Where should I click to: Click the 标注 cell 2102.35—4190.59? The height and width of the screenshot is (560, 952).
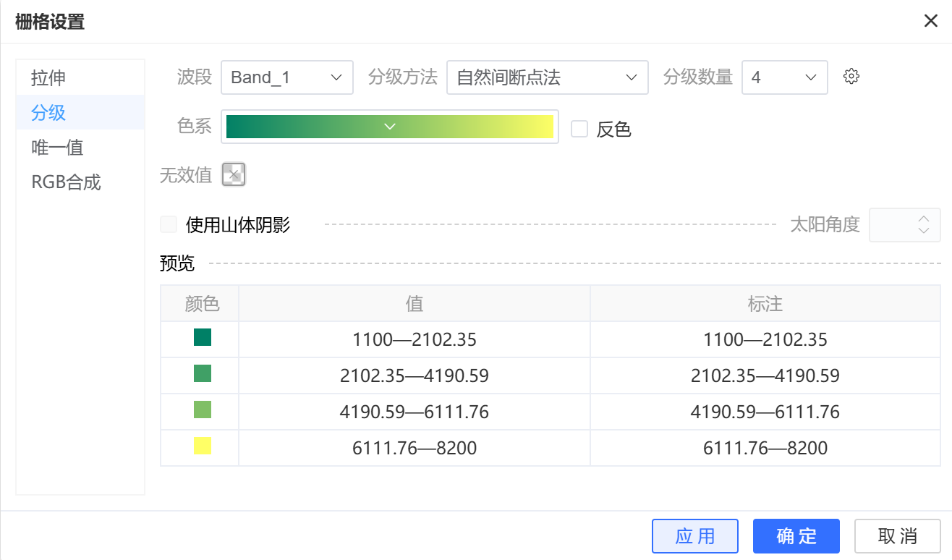point(765,376)
